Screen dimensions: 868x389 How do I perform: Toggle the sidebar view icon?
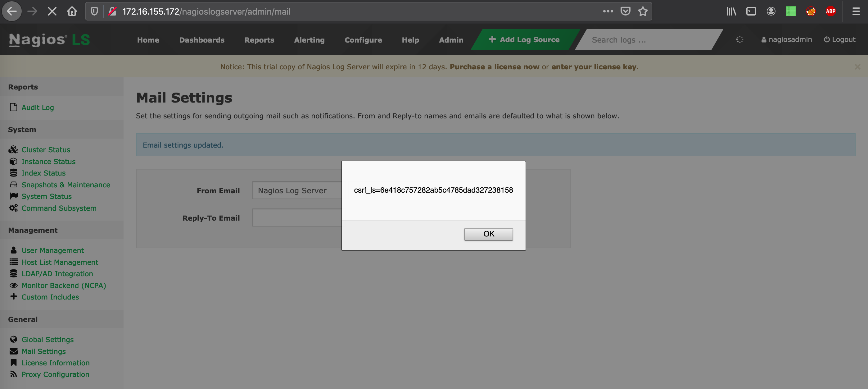[x=751, y=11]
